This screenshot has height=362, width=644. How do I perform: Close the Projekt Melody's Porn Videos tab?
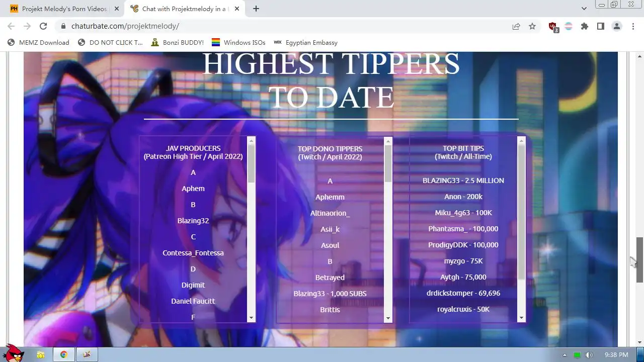coord(116,9)
